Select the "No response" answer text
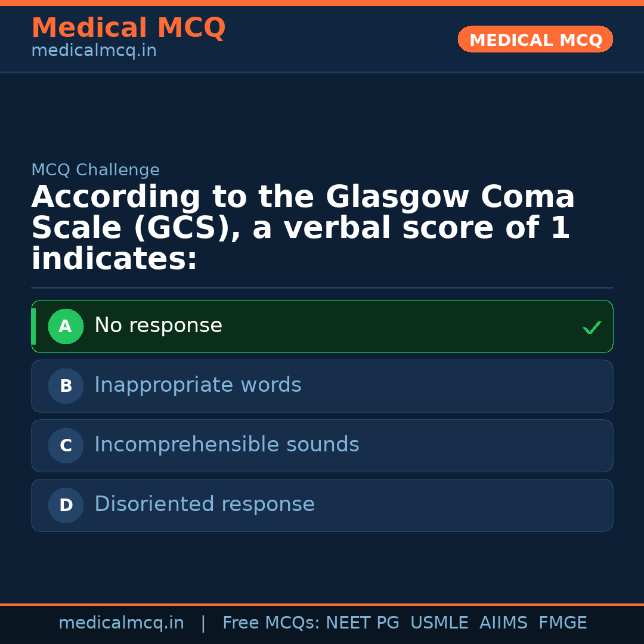This screenshot has width=644, height=644. (158, 326)
